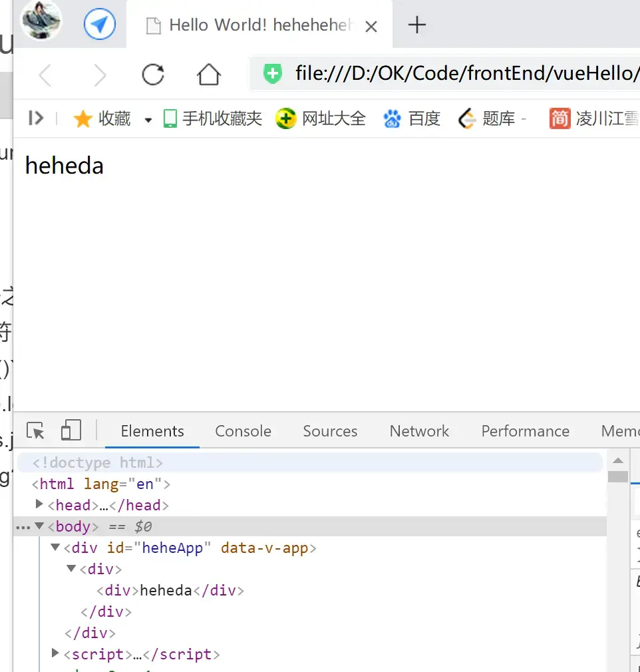Switch to the Console tab
Viewport: 640px width, 672px height.
243,431
